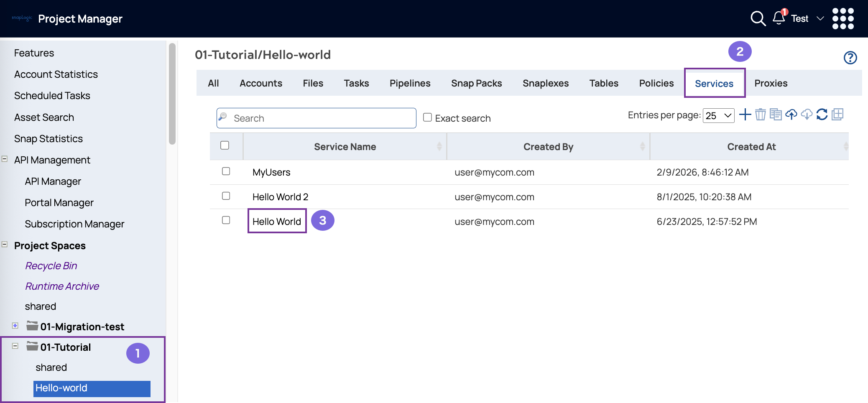Collapse the 01-Tutorial project space
This screenshot has width=868, height=403.
(15, 346)
